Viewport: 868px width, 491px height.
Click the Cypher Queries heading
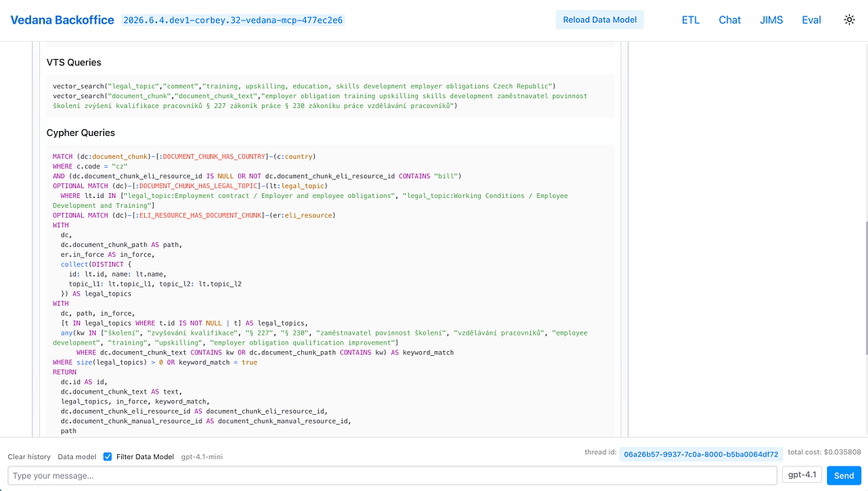click(81, 133)
